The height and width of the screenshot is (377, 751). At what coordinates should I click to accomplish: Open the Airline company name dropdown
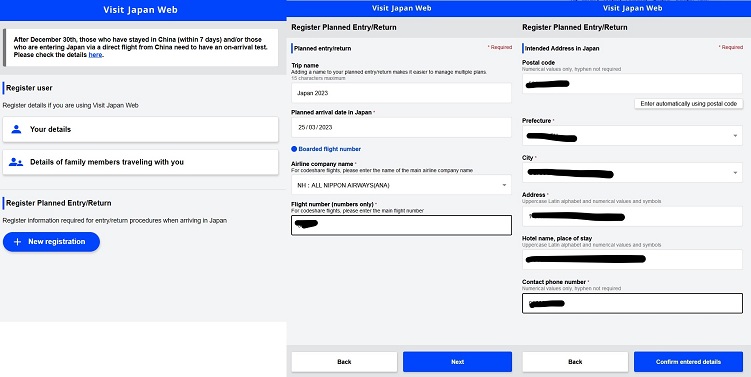pyautogui.click(x=401, y=185)
